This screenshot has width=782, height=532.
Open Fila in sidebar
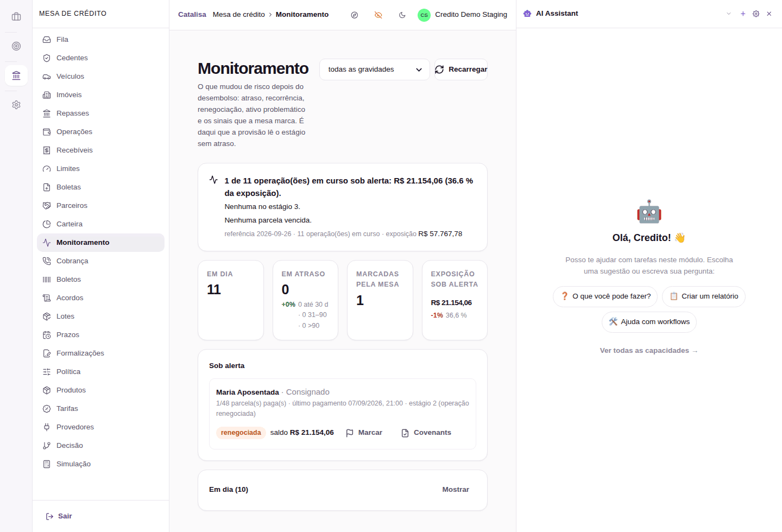[x=100, y=40]
